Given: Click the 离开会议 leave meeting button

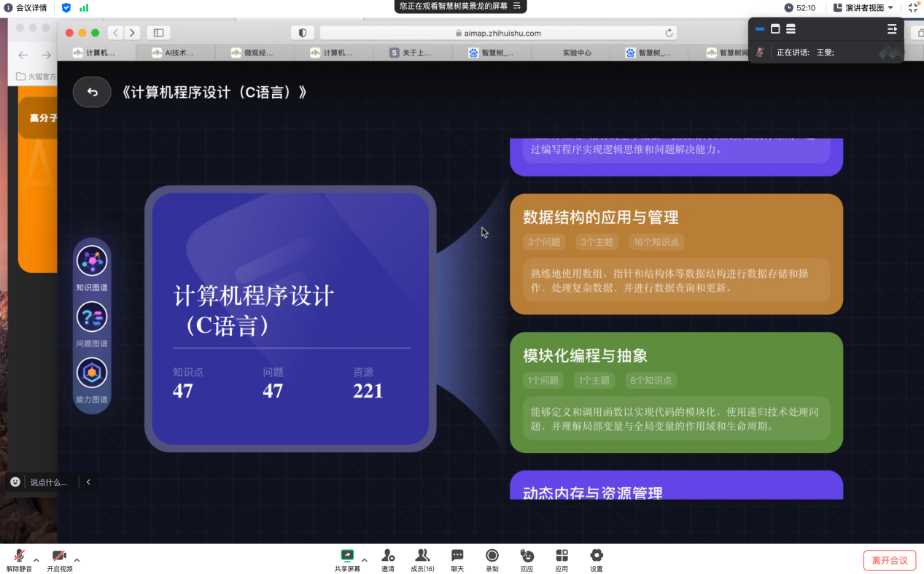Looking at the screenshot, I should click(890, 560).
